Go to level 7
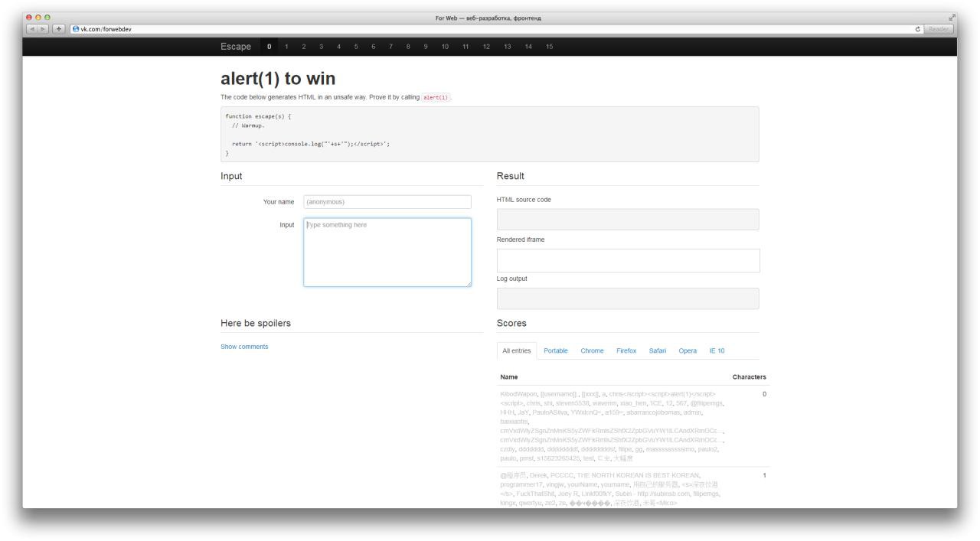The height and width of the screenshot is (541, 980). point(391,47)
